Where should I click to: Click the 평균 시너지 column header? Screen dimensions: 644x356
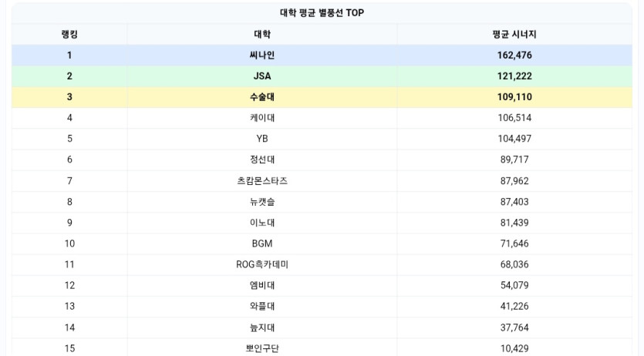click(514, 35)
